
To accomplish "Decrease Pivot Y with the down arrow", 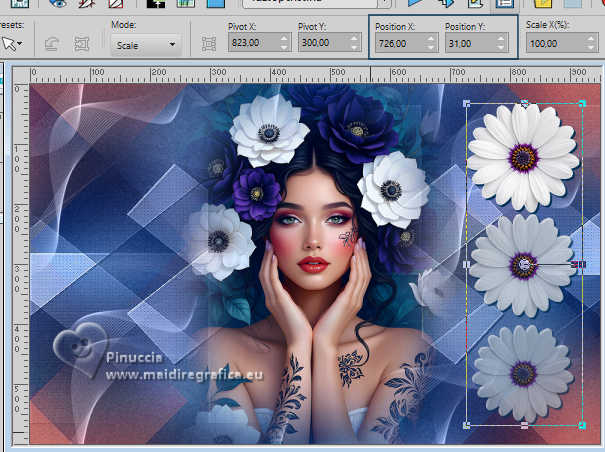I will (354, 47).
